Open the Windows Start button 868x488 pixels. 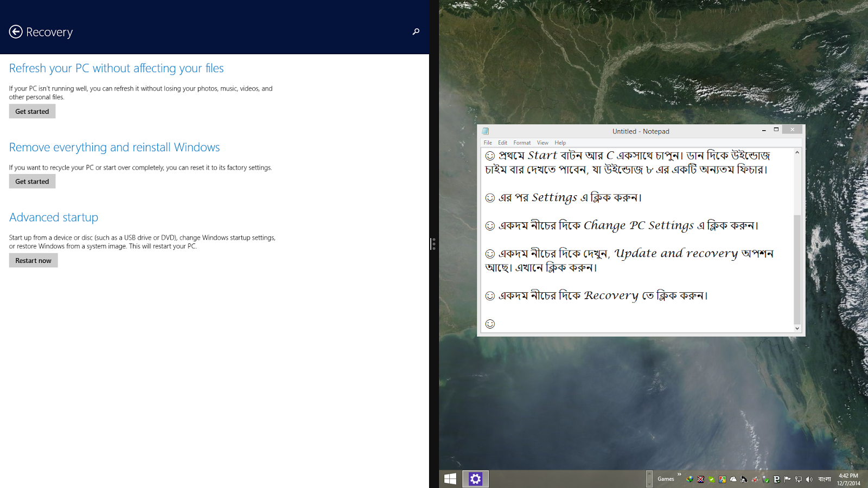point(450,479)
